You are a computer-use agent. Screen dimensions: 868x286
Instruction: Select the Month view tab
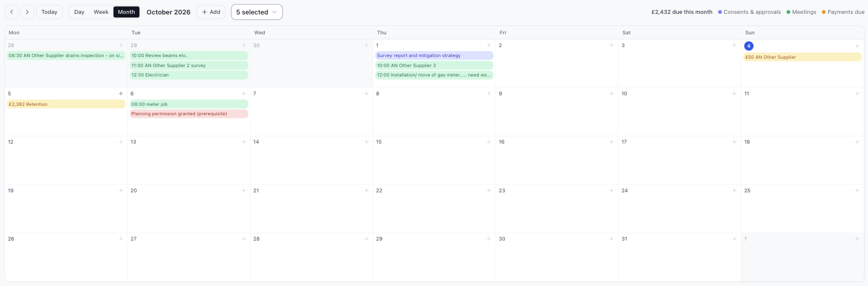(126, 12)
